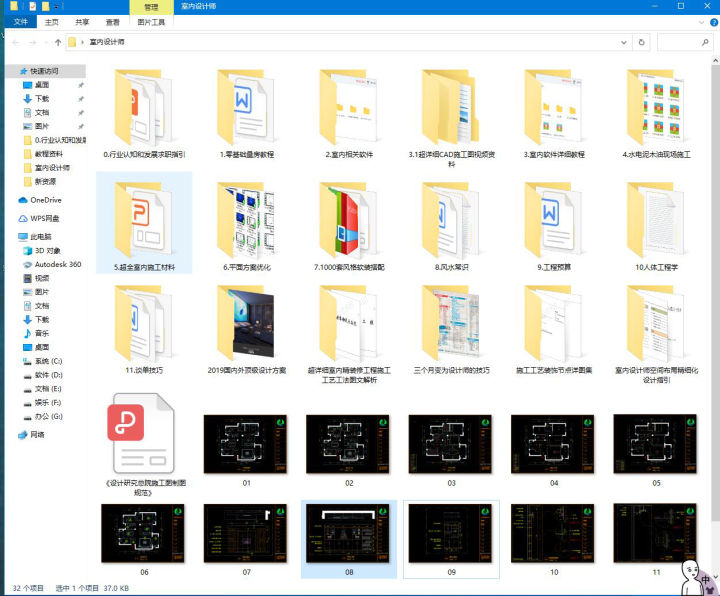Open the 1.零基础量房教程 folder
This screenshot has height=596, width=720.
[246, 108]
